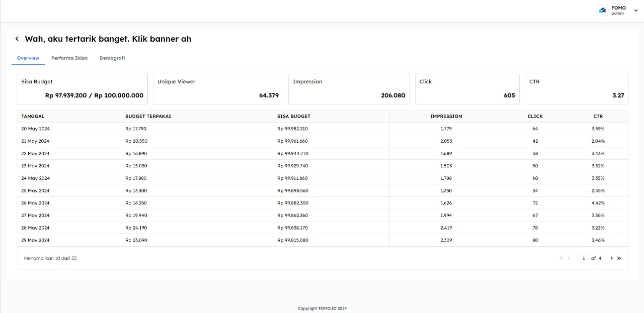Click budget used Rp 16.890
Image resolution: width=644 pixels, height=313 pixels.
pos(136,154)
